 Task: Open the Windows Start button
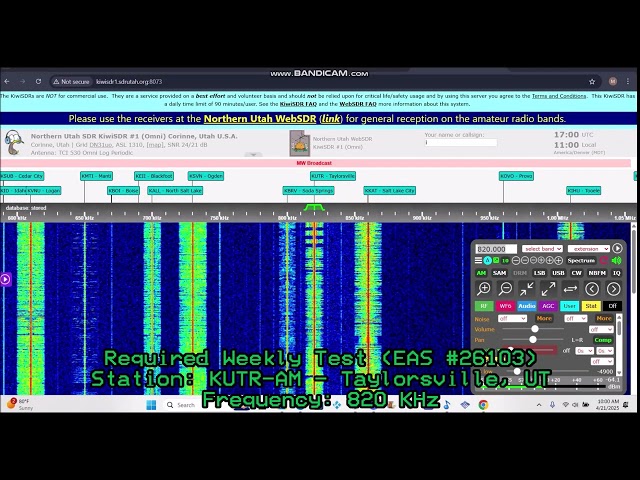(x=151, y=404)
